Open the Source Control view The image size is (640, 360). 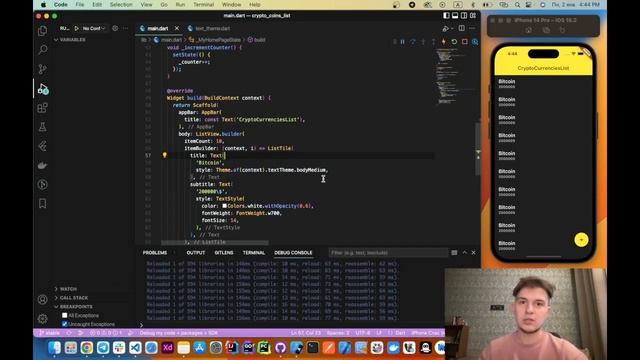tap(42, 69)
